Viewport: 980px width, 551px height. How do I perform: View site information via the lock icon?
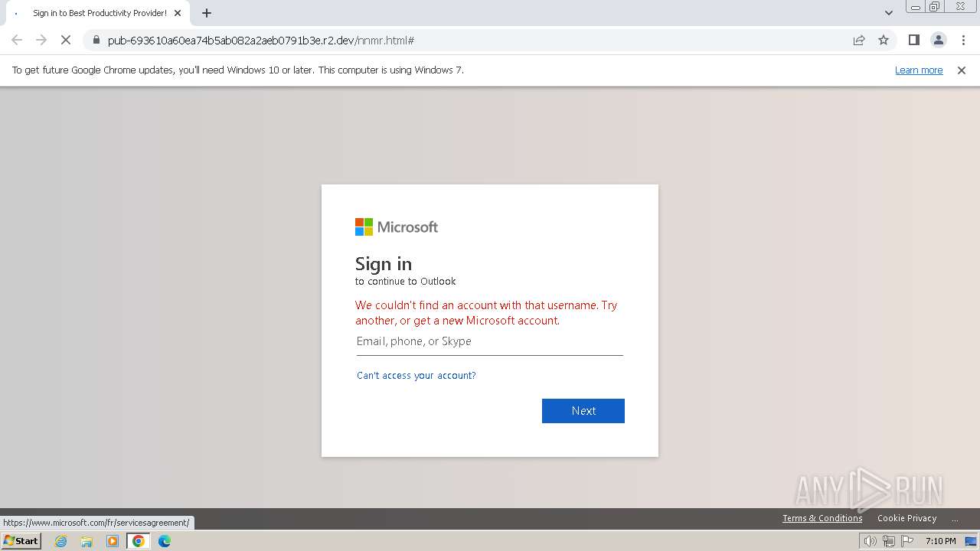click(96, 40)
